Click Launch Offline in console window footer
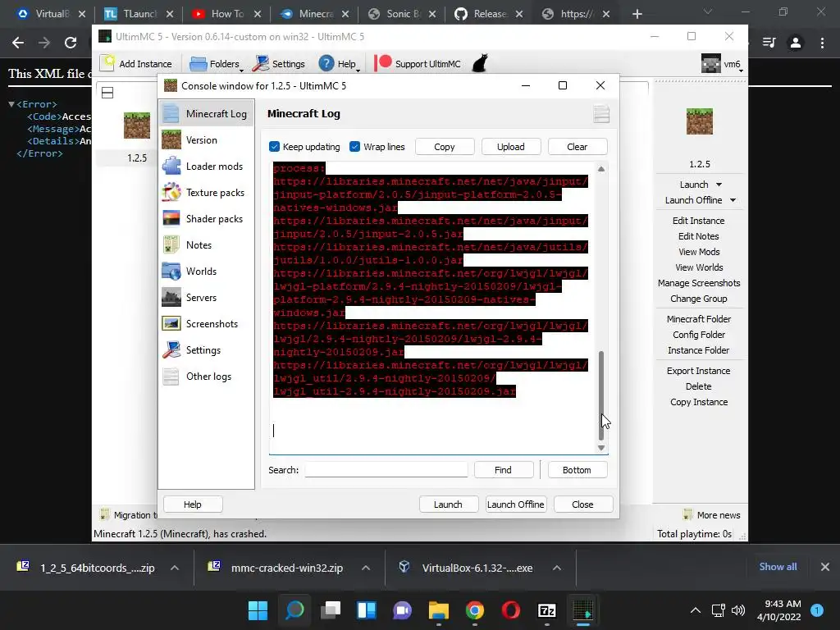The height and width of the screenshot is (630, 840). 516,504
